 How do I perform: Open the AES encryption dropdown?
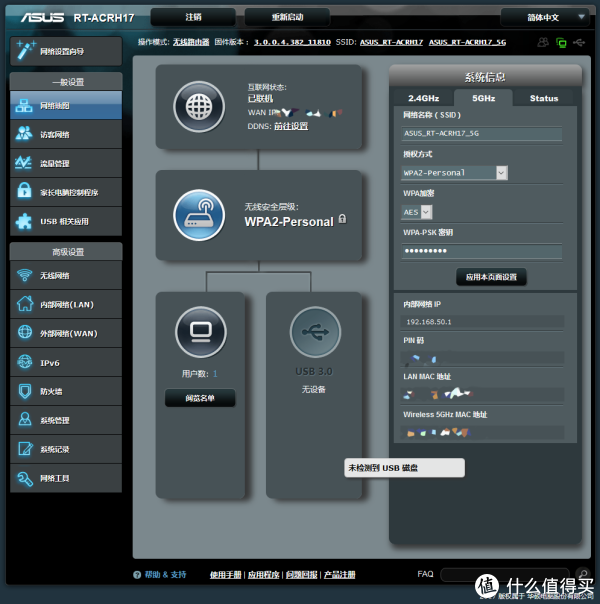pyautogui.click(x=417, y=212)
